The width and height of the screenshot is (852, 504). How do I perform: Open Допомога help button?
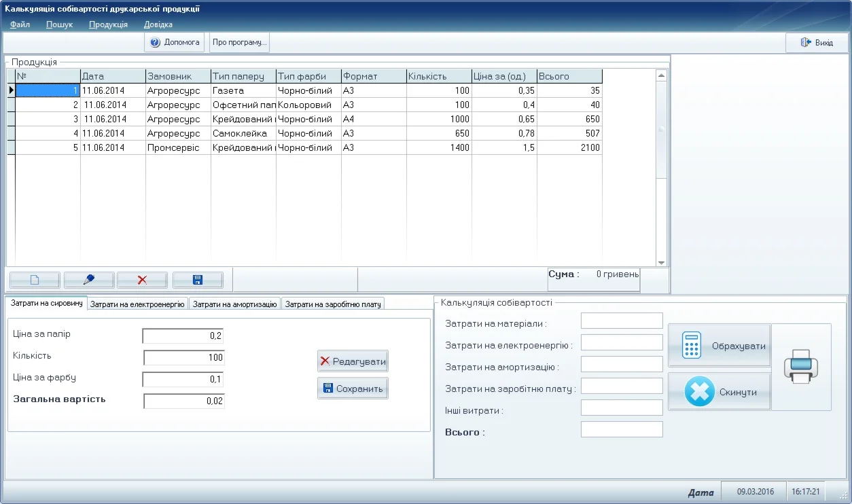click(x=175, y=42)
